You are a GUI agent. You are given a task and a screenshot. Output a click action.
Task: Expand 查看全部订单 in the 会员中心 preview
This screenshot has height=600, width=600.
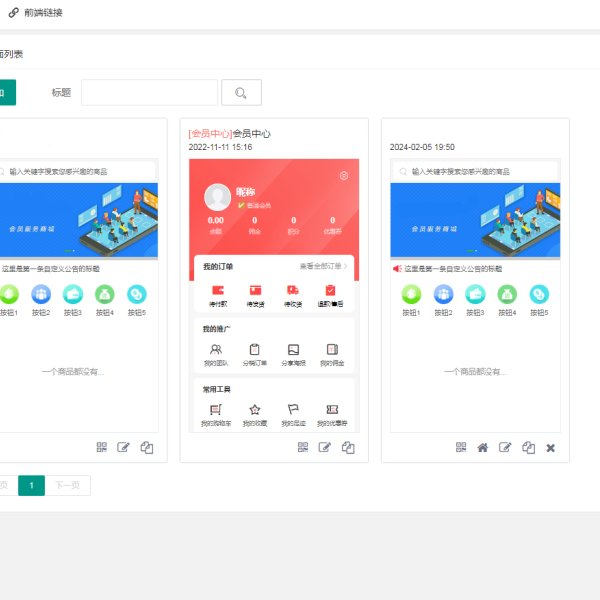(324, 267)
